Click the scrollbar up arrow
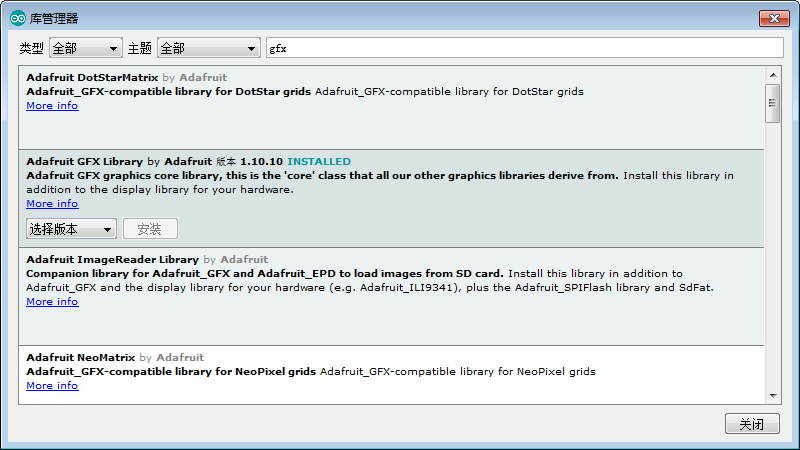800x450 pixels. (773, 75)
